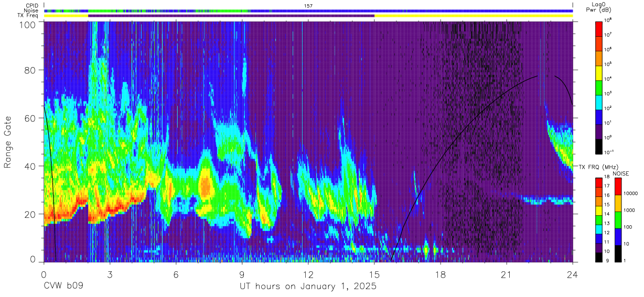The height and width of the screenshot is (297, 644).
Task: Click the cyan segment of TX FRQ colorbar
Action: [x=599, y=229]
